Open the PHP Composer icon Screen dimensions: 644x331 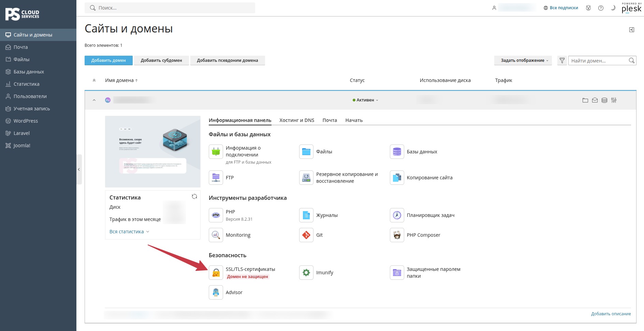point(397,235)
